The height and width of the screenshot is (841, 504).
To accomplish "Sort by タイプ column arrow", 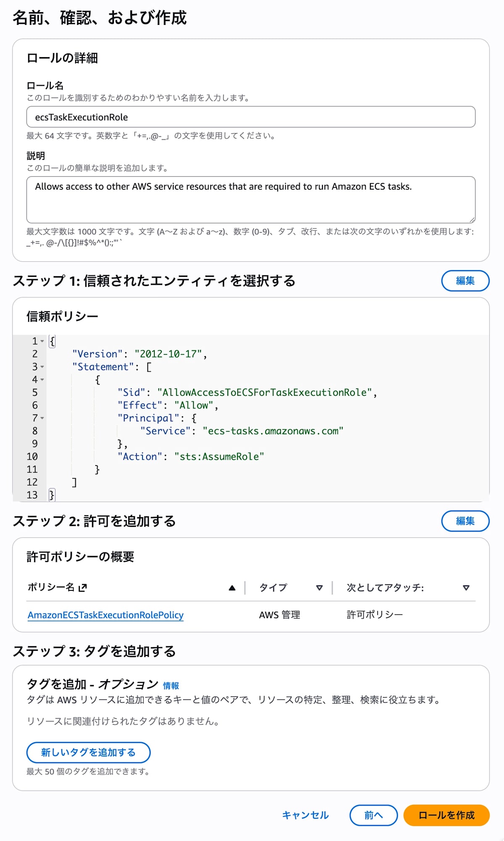I will [x=319, y=588].
